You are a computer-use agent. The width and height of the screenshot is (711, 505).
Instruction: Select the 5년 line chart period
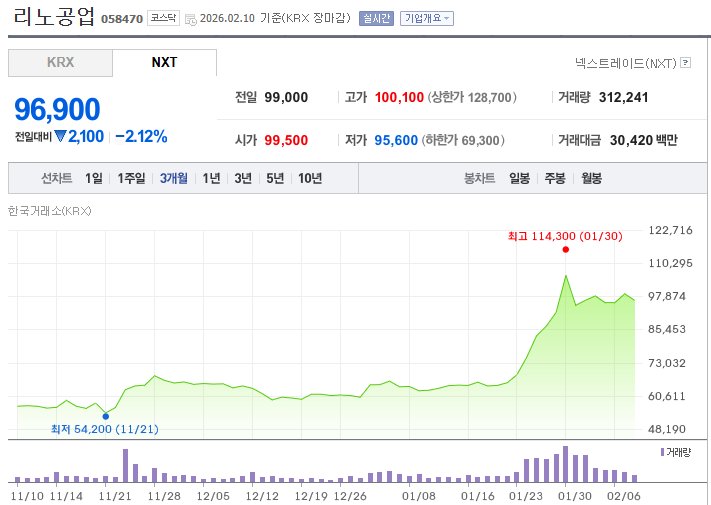pyautogui.click(x=275, y=178)
